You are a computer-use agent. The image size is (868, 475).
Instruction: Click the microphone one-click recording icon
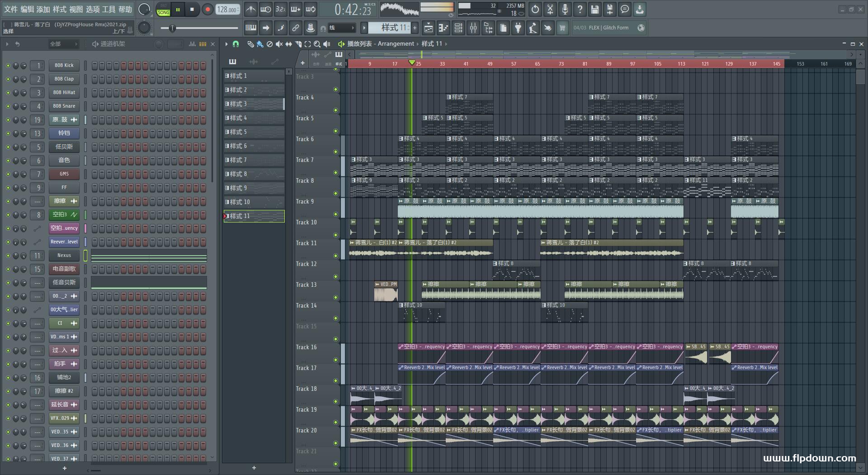tap(565, 9)
